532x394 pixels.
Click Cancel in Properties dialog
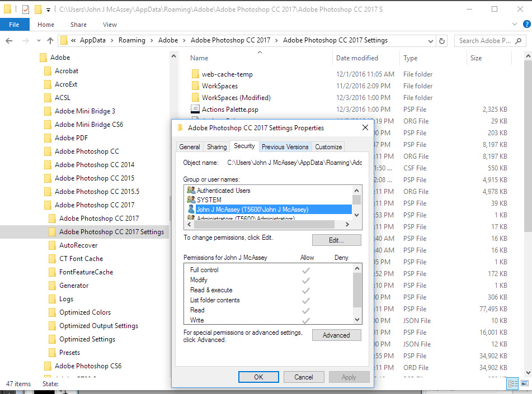click(304, 377)
